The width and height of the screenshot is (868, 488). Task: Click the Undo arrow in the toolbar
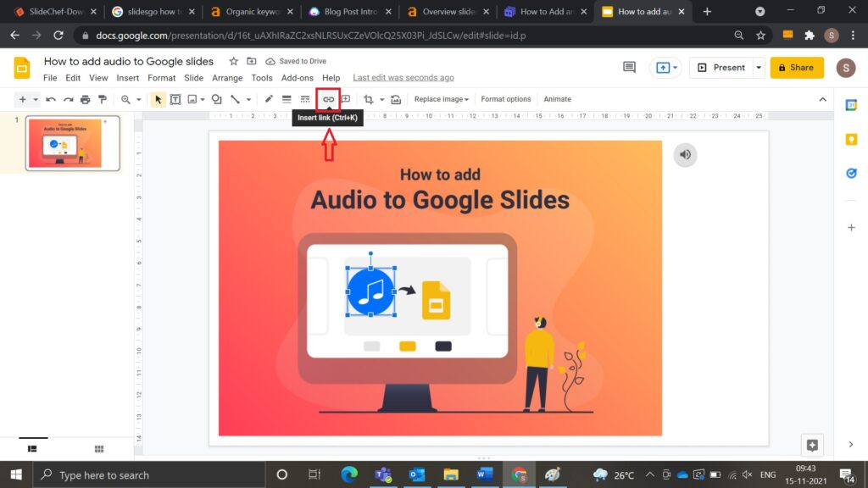[50, 100]
